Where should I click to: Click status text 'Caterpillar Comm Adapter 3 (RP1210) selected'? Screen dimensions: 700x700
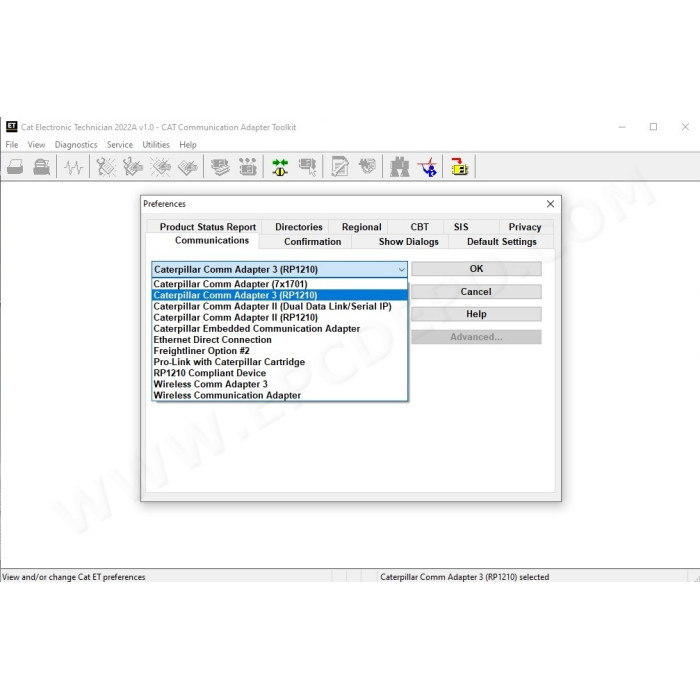point(465,577)
